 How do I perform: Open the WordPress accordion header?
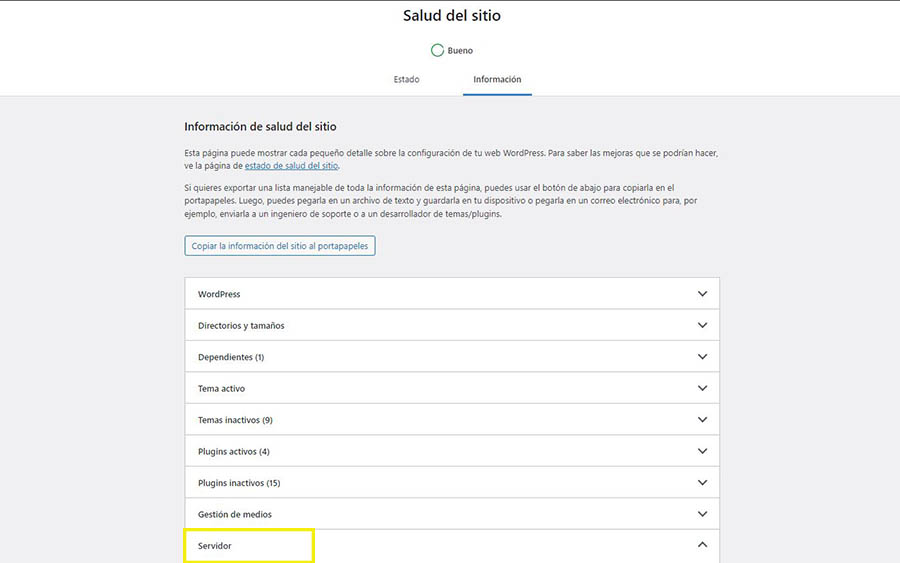point(451,294)
